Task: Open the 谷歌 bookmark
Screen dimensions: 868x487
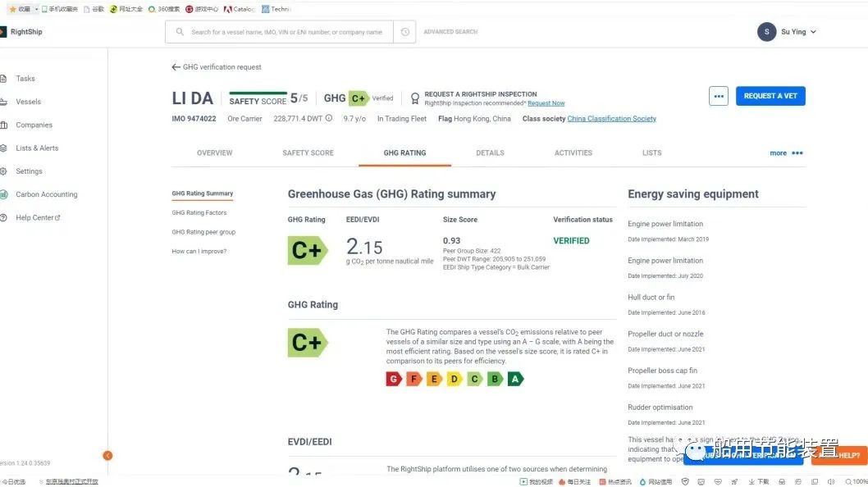Action: 94,9
